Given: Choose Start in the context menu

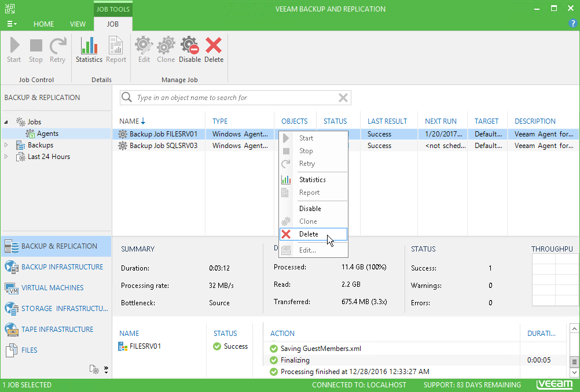Looking at the screenshot, I should click(x=313, y=138).
